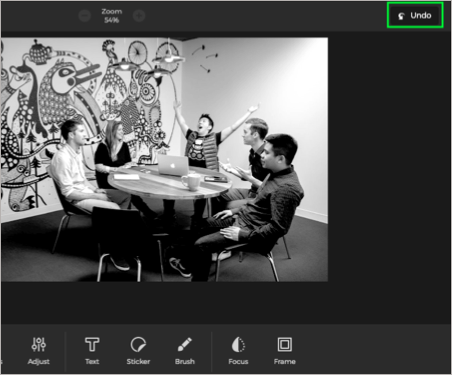Click the zoom in plus icon
Viewport: 452px width, 375px height.
tap(139, 15)
